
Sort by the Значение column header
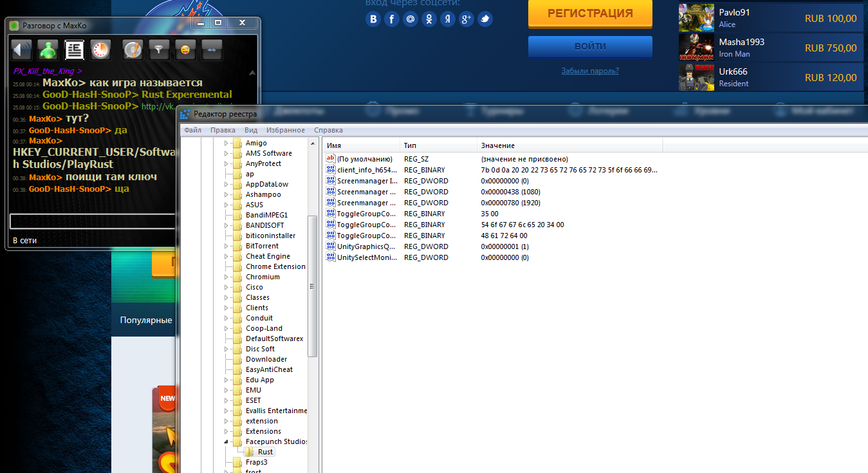pos(569,145)
